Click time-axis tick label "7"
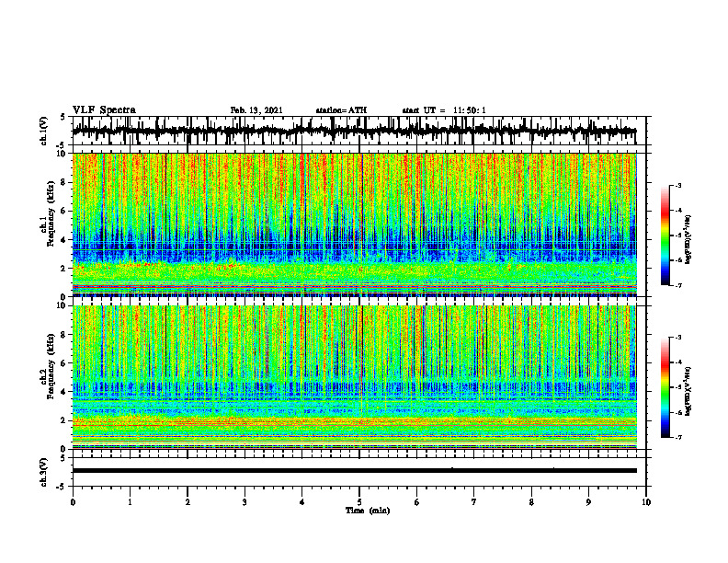Viewport: 728px width, 563px height. pyautogui.click(x=474, y=502)
